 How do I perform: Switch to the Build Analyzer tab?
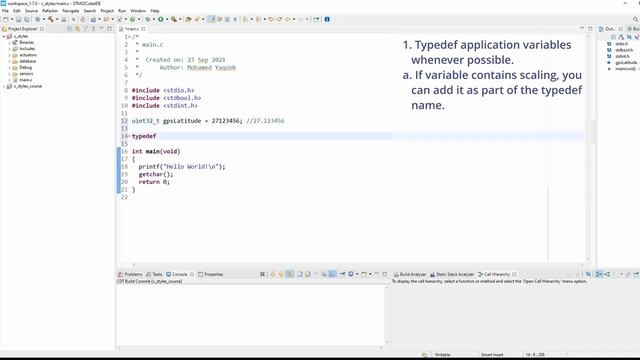[410, 274]
